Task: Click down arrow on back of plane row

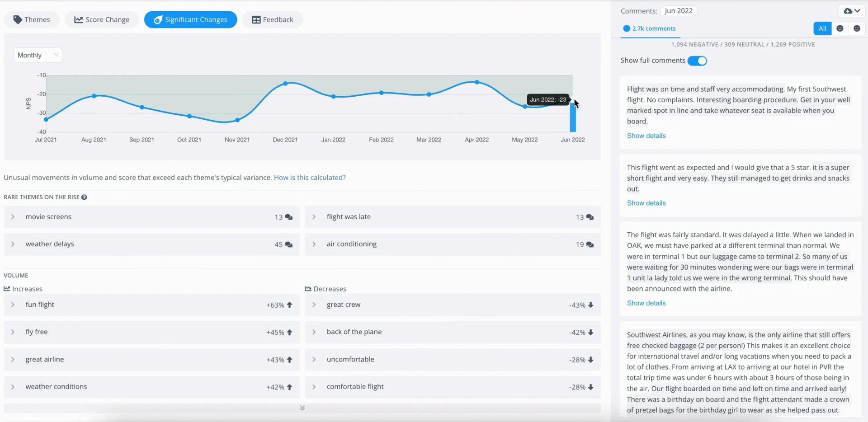Action: coord(591,333)
